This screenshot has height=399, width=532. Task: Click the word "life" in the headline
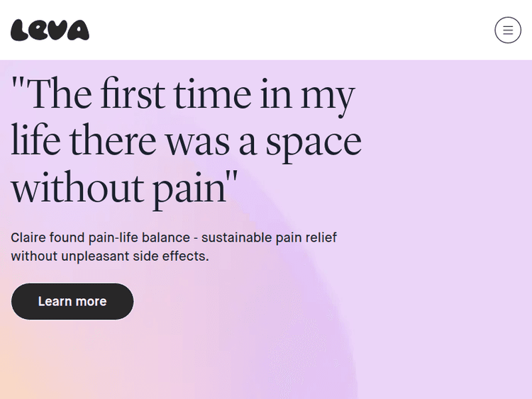[x=35, y=142]
